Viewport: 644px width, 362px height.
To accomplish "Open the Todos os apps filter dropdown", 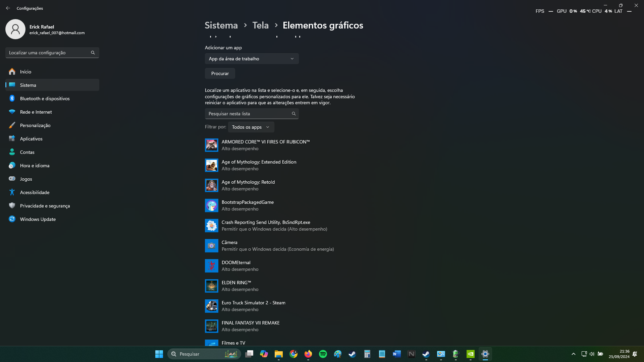I will [x=251, y=127].
